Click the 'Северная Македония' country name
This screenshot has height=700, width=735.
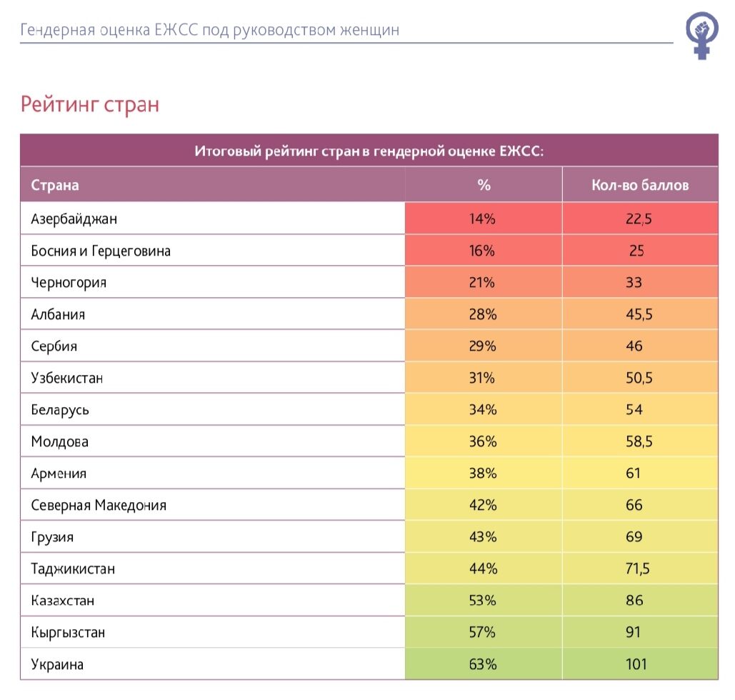(99, 506)
